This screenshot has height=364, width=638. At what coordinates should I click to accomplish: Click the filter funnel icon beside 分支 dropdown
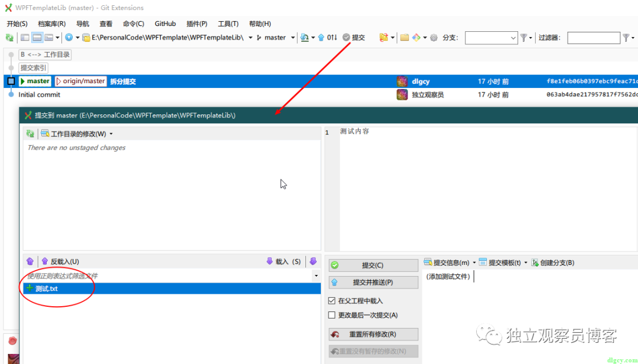[524, 37]
